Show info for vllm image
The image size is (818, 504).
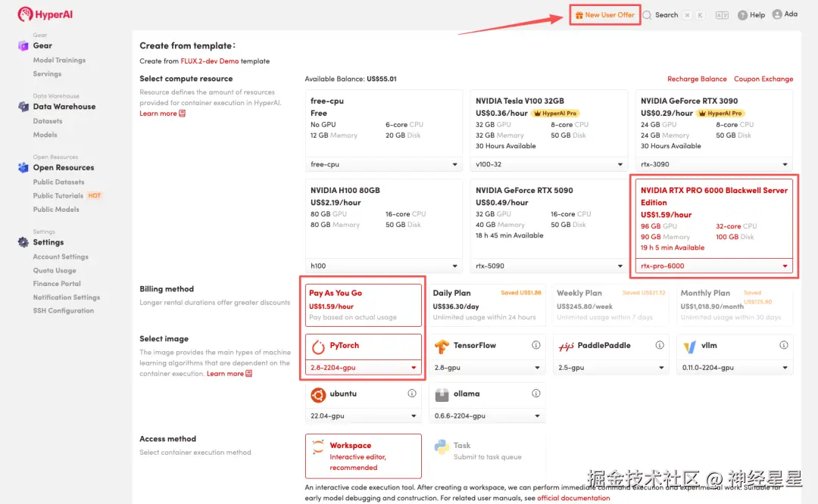(x=784, y=345)
